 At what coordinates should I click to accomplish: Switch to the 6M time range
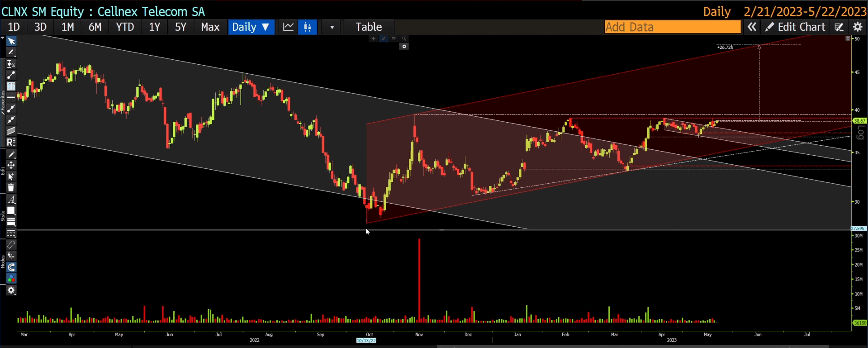[95, 27]
